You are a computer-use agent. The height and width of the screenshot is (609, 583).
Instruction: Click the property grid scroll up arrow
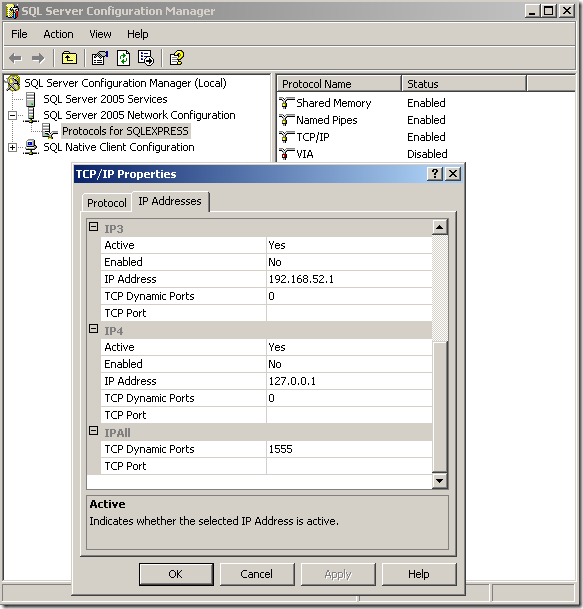click(440, 227)
